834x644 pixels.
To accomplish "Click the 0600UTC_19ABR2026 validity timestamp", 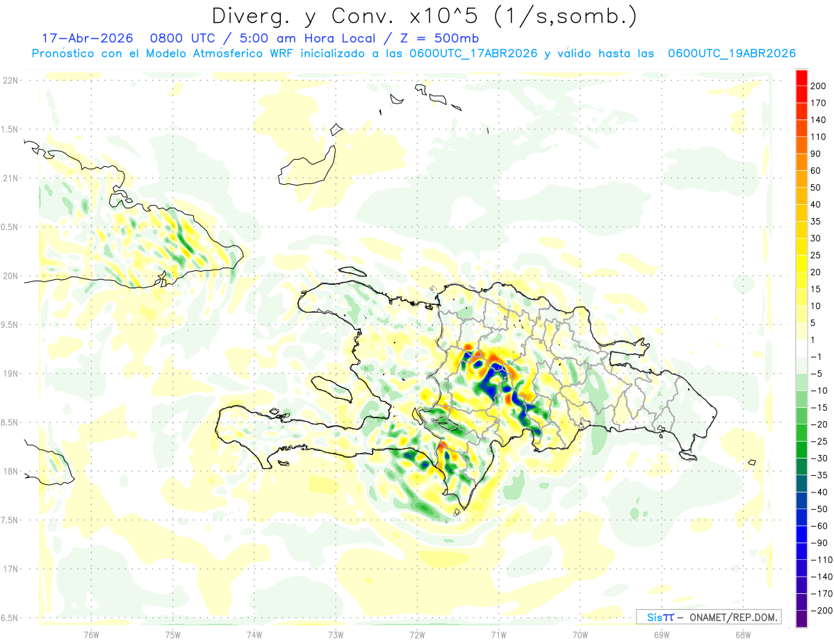I will point(732,53).
